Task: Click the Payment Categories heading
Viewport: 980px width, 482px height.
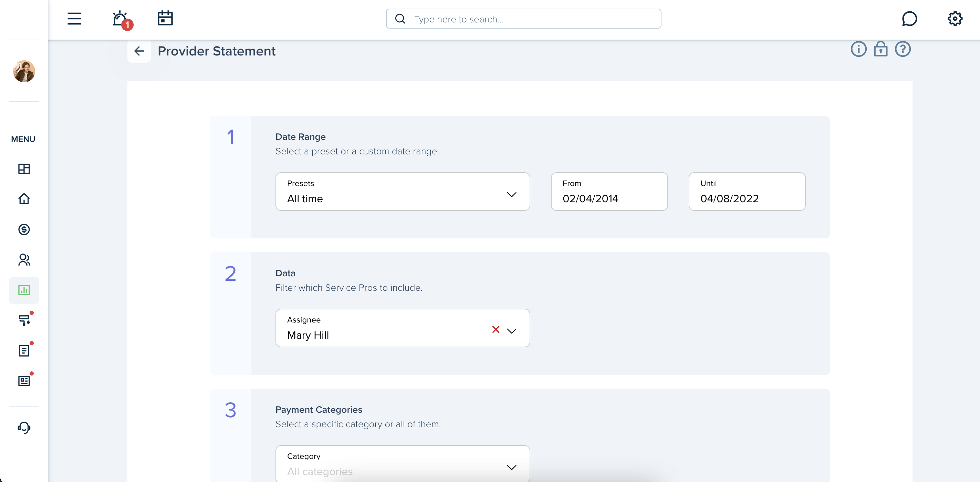Action: (319, 410)
